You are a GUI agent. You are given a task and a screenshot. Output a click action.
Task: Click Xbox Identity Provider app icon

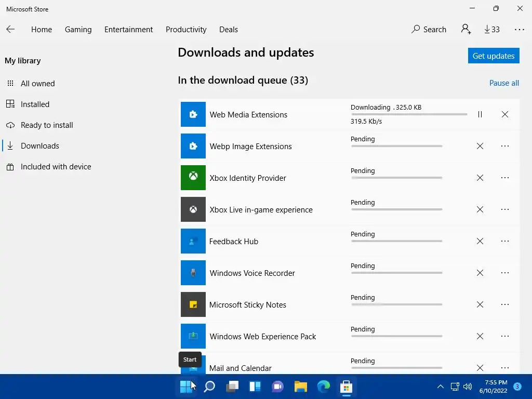click(193, 178)
